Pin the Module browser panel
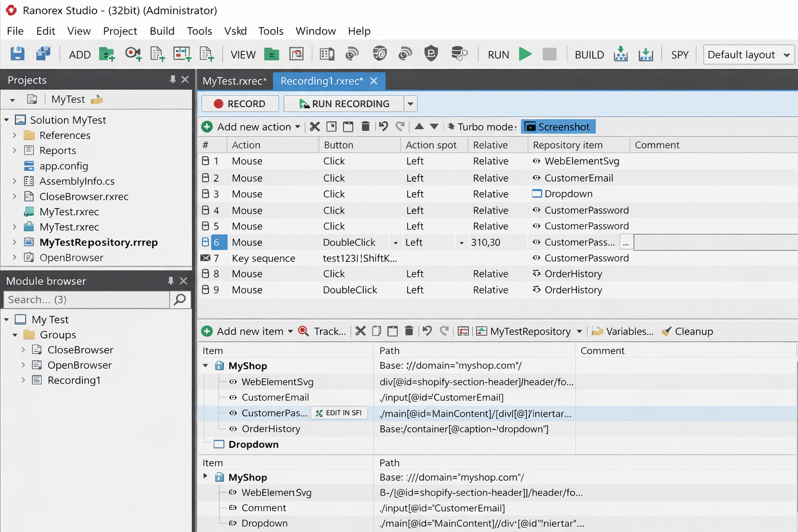 tap(170, 281)
